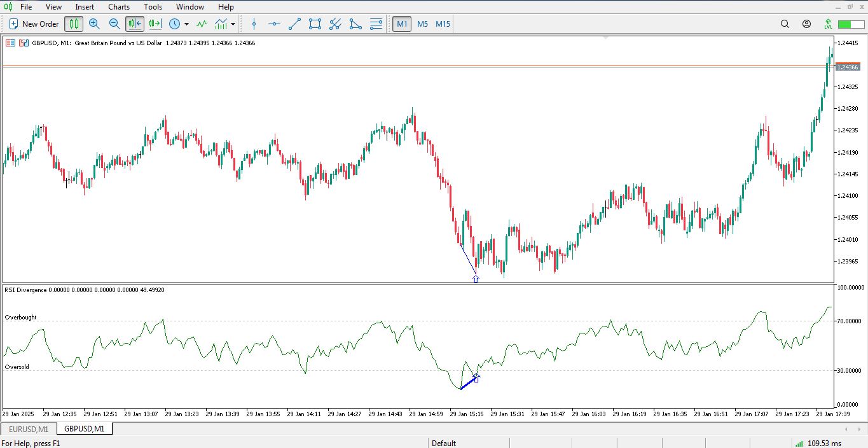Click the Overbought level label

pos(20,317)
